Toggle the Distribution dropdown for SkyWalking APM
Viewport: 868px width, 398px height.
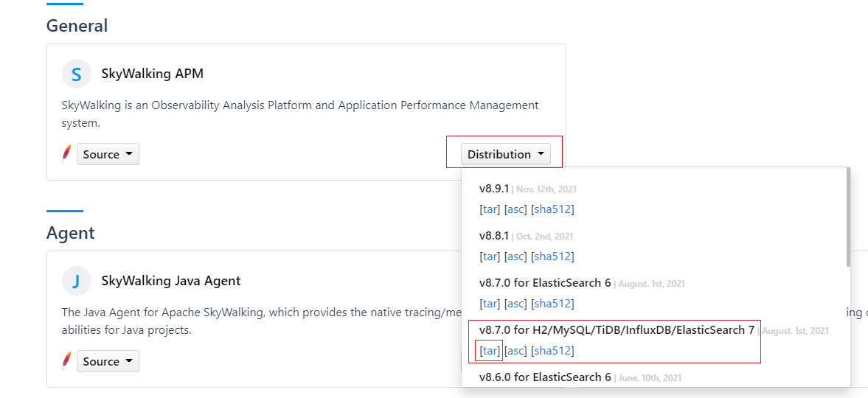[505, 154]
